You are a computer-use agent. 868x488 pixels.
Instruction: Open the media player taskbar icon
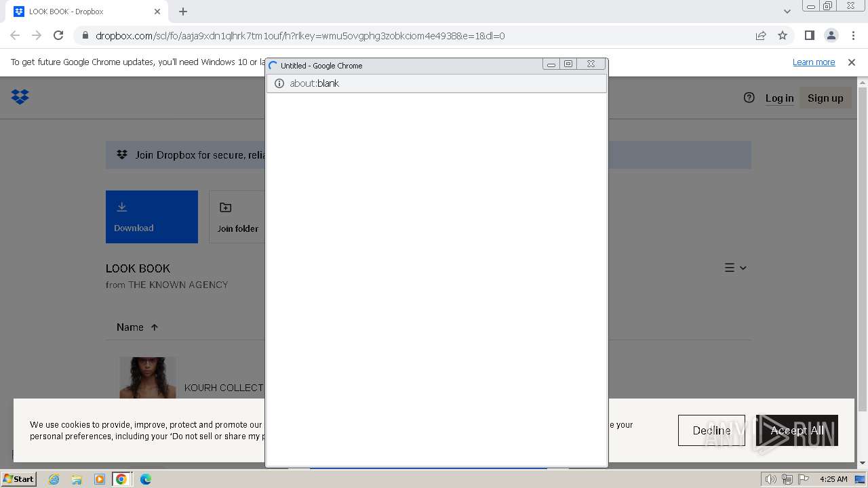(100, 479)
